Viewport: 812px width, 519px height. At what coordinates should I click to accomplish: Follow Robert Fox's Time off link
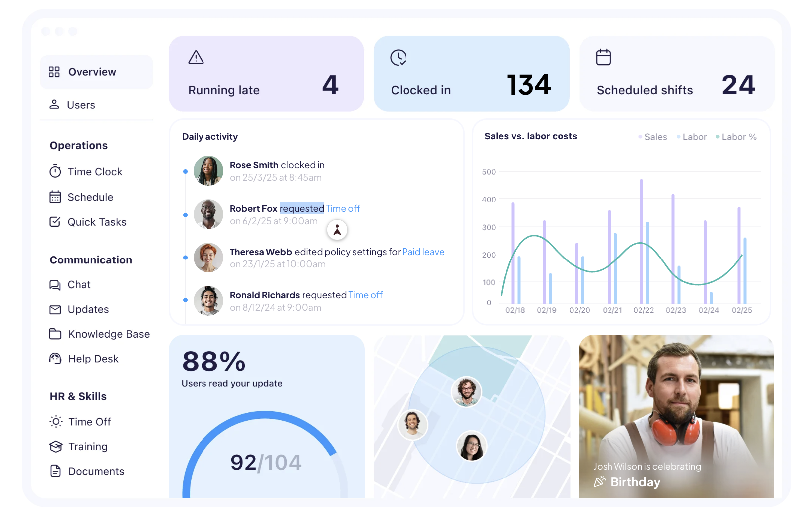343,208
